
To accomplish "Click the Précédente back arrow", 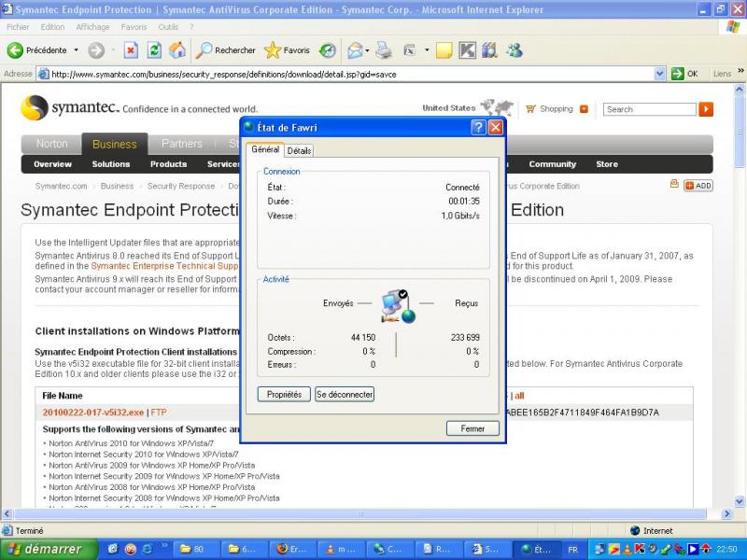I will (37, 50).
